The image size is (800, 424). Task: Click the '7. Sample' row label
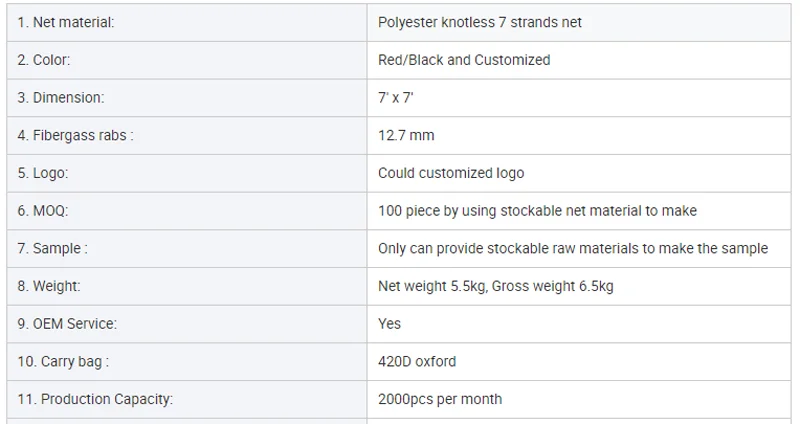point(52,248)
